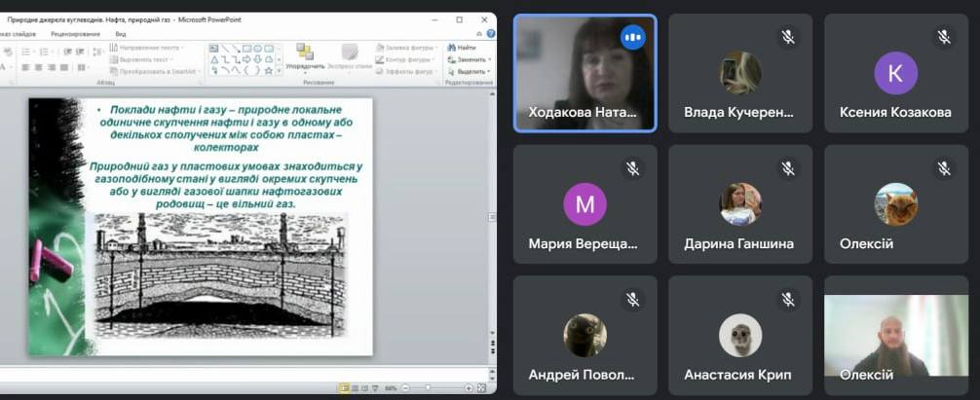Select Ходакова Ната presenter video tile
This screenshot has height=400, width=980.
[584, 72]
